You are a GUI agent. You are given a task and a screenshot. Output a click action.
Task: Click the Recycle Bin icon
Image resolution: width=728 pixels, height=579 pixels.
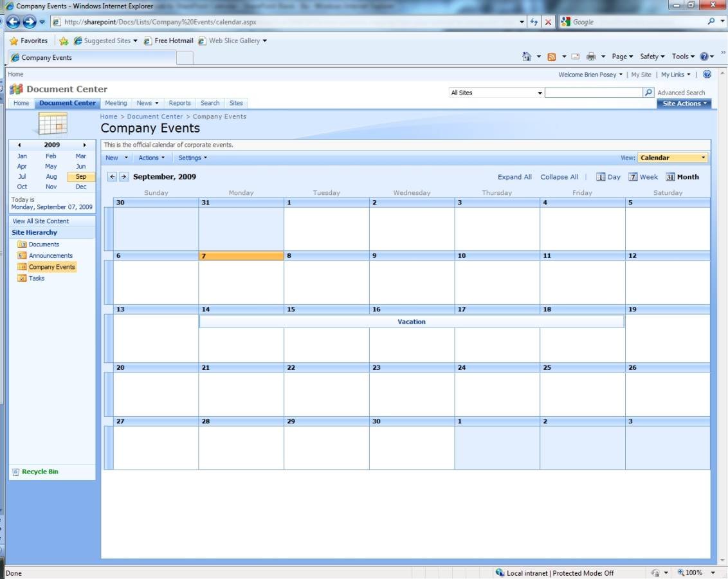(16, 472)
